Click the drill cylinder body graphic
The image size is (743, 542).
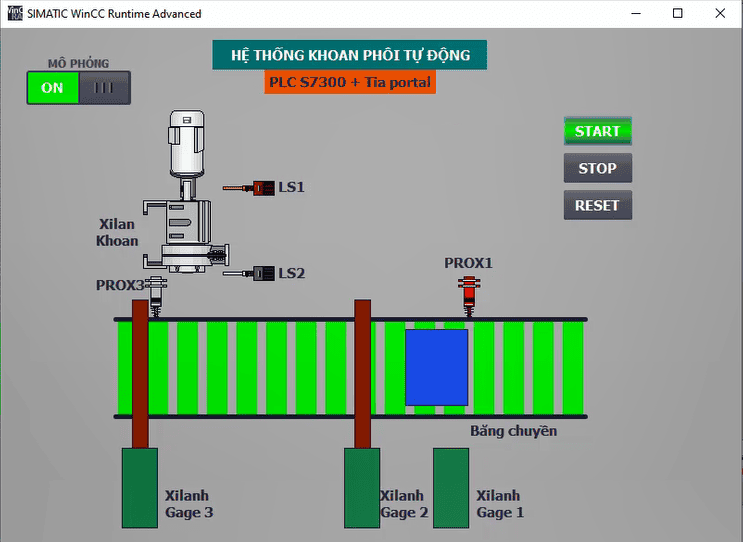pyautogui.click(x=187, y=235)
